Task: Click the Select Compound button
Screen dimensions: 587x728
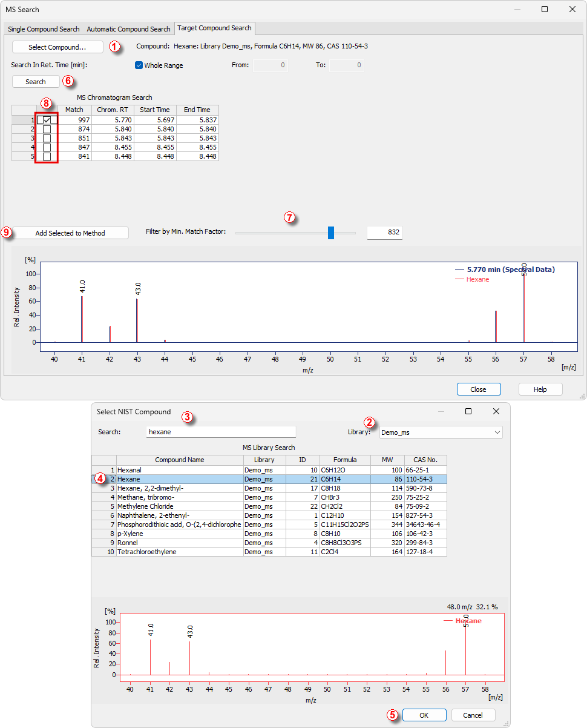Action: coord(57,47)
